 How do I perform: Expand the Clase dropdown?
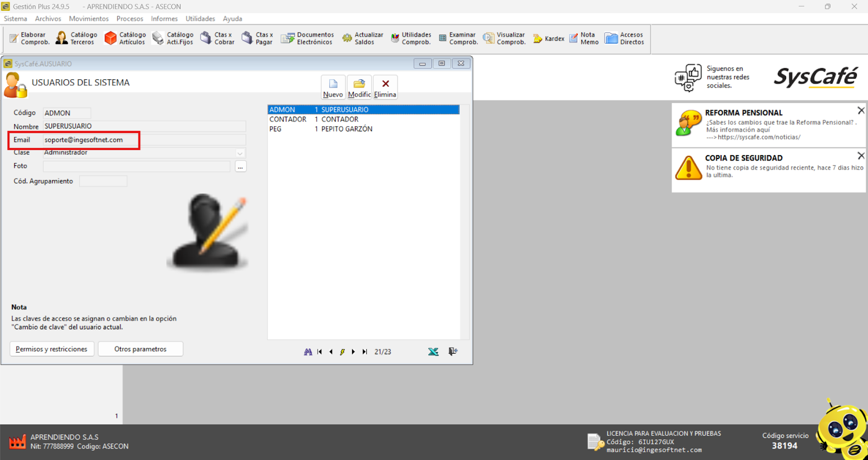[x=240, y=154]
